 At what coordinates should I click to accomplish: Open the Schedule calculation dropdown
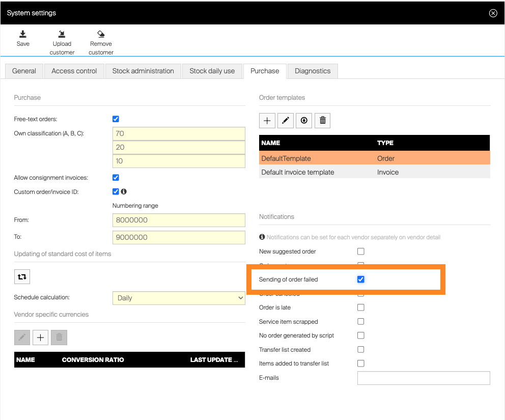[179, 298]
